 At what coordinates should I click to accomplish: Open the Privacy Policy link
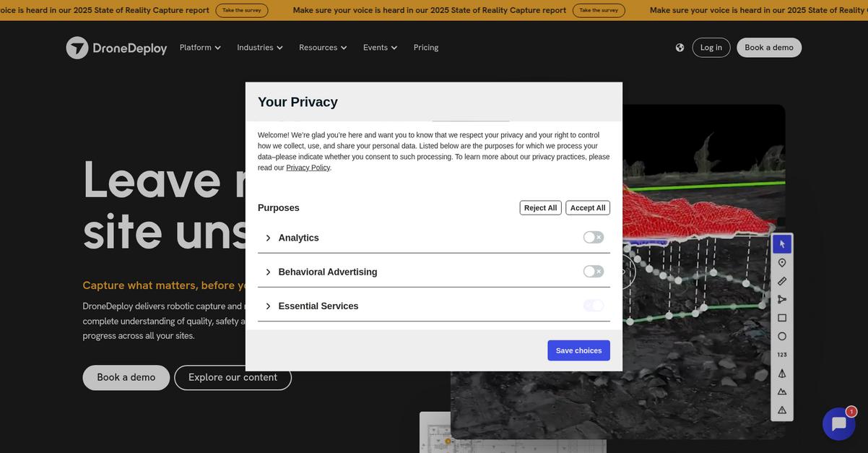coord(308,168)
